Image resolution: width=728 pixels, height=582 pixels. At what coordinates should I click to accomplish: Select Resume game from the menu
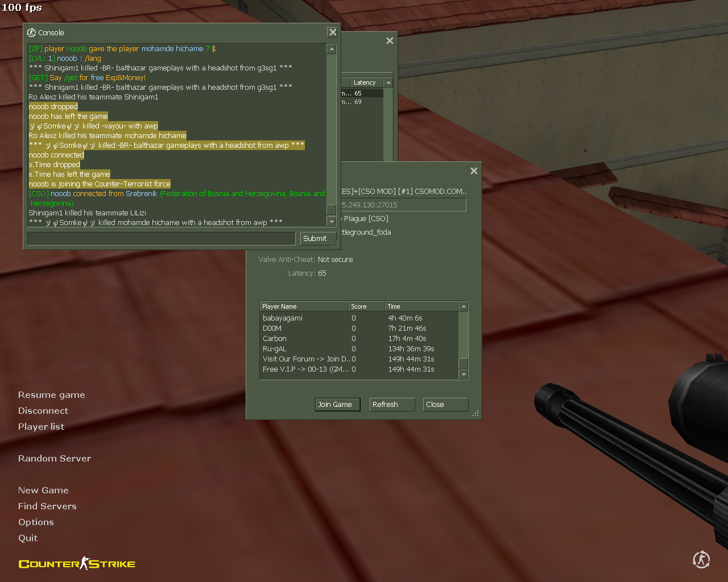[x=51, y=395]
